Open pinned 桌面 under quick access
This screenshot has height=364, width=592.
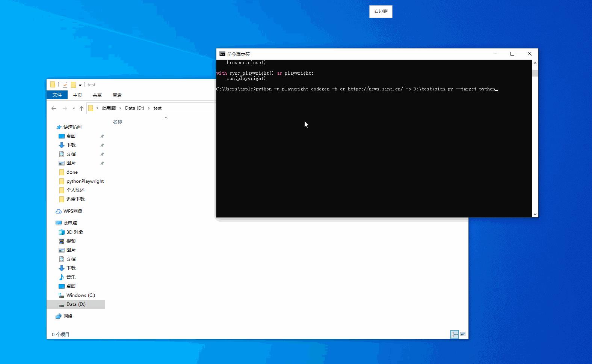coord(71,136)
